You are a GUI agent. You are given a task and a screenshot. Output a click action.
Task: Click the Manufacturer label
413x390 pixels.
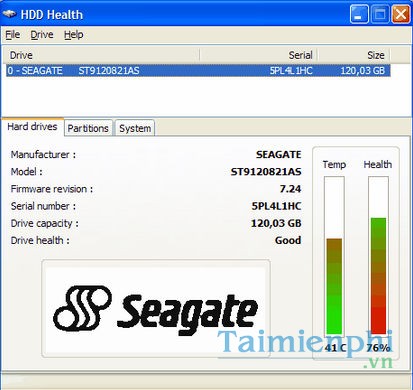point(43,155)
